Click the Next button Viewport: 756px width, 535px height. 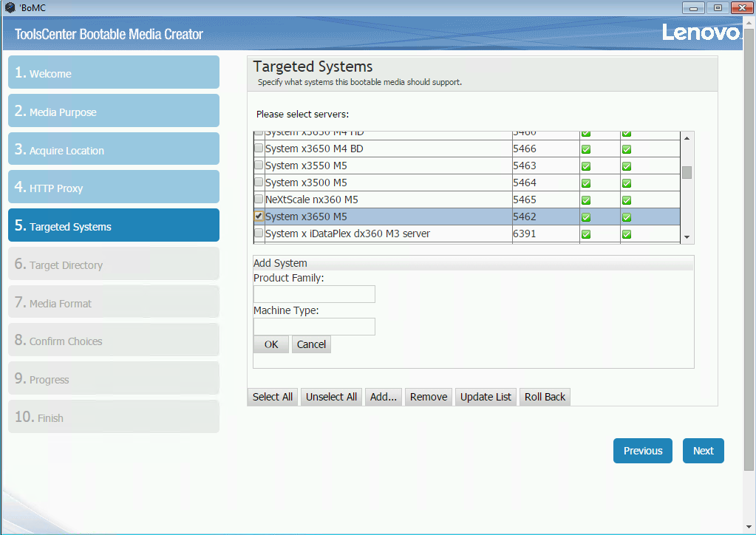click(703, 451)
